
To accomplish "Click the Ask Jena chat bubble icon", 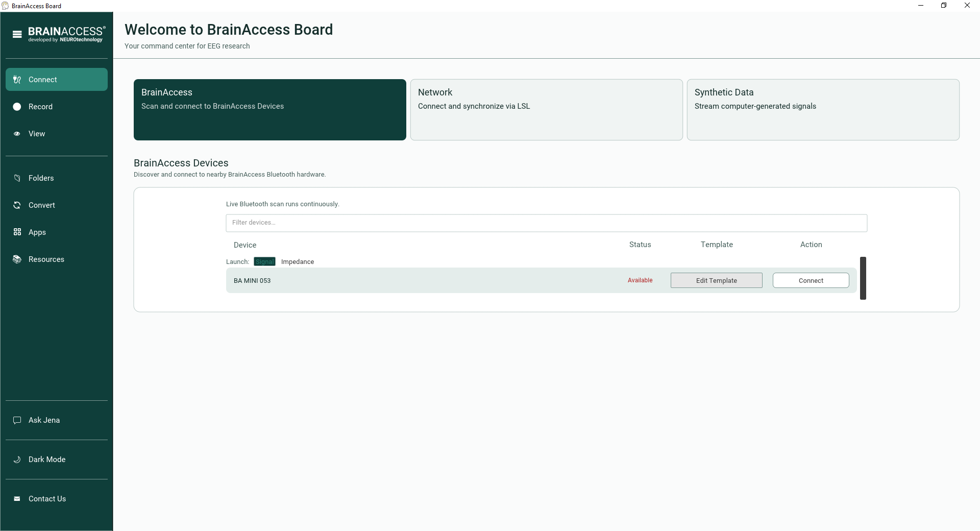I will 17,420.
